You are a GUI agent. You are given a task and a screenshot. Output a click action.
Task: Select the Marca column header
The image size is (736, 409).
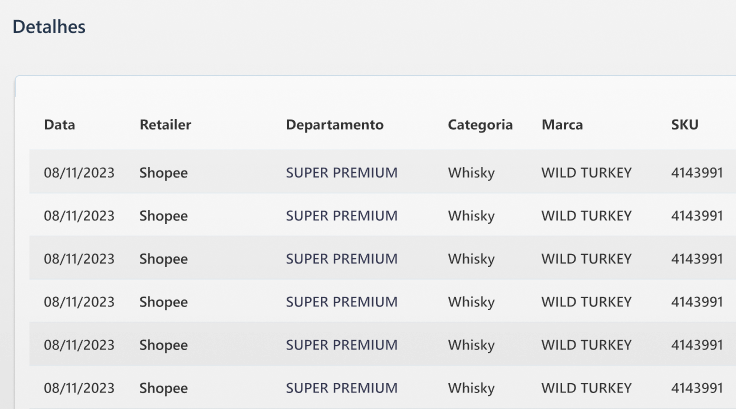tap(562, 125)
